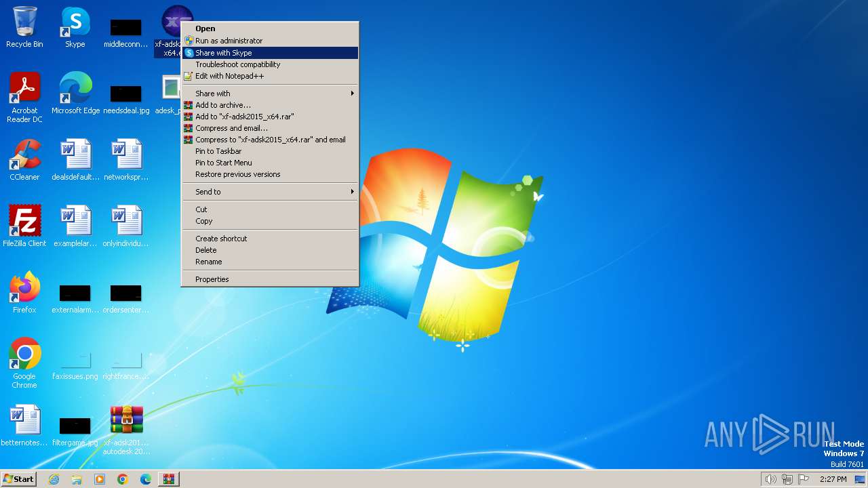868x488 pixels.
Task: Switch to the WinRAR taskbar button
Action: [168, 479]
